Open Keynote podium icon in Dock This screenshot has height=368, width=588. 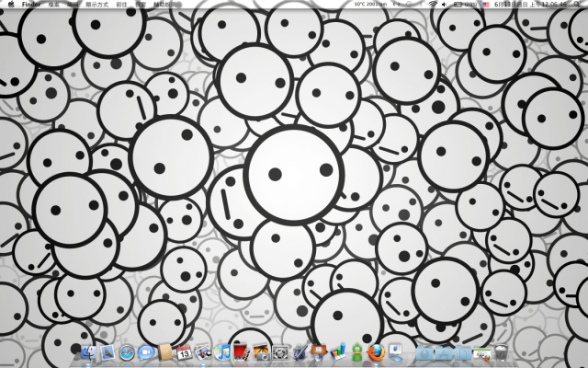click(x=319, y=353)
